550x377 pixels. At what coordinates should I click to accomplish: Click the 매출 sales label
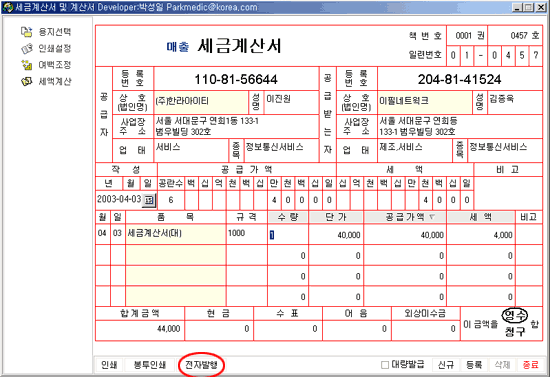(x=178, y=47)
